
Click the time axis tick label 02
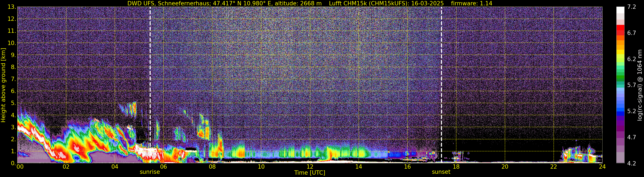pos(66,167)
